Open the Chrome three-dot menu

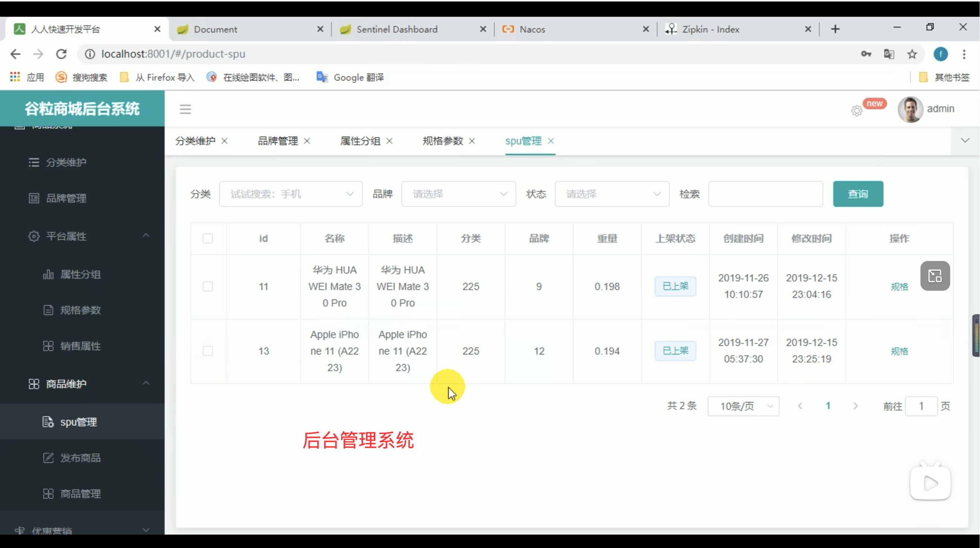[964, 54]
